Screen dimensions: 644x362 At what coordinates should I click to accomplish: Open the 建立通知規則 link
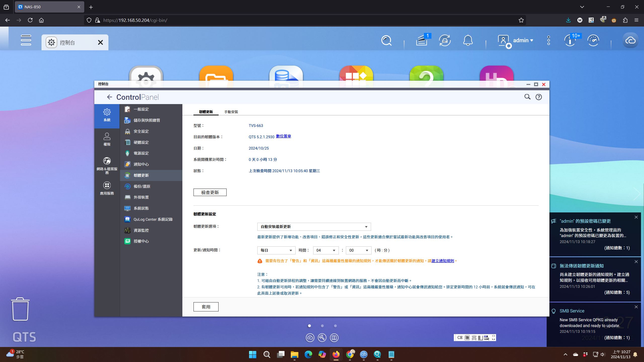(x=443, y=261)
